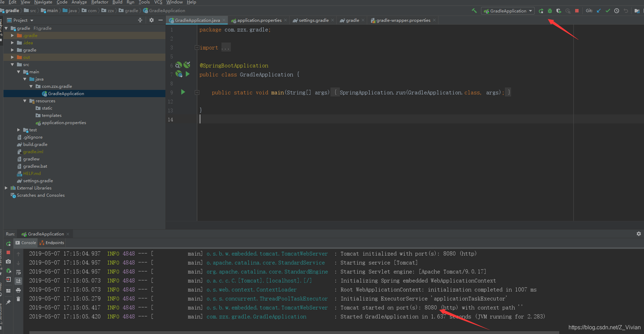Viewport: 644px width, 334px height.
Task: Click the GradleApplication breadcrumb
Action: (x=164, y=11)
